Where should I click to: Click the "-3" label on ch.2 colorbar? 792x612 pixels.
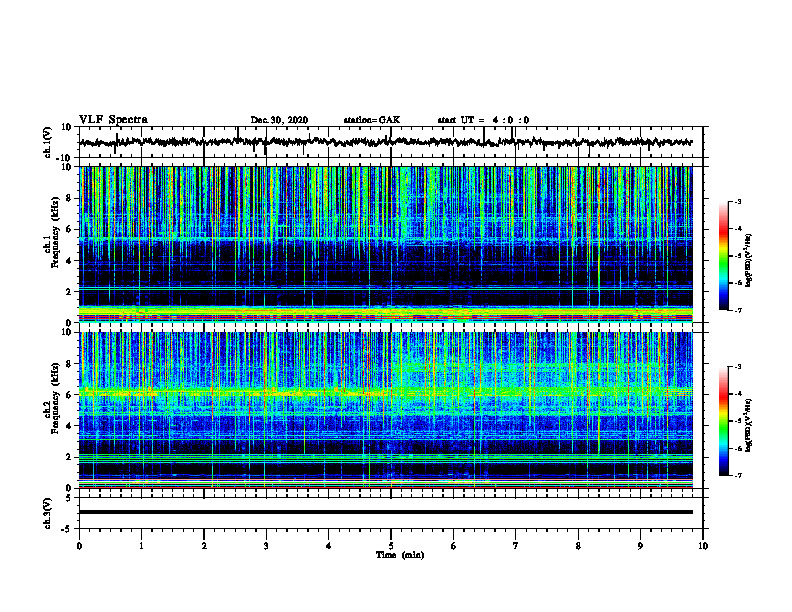(738, 367)
